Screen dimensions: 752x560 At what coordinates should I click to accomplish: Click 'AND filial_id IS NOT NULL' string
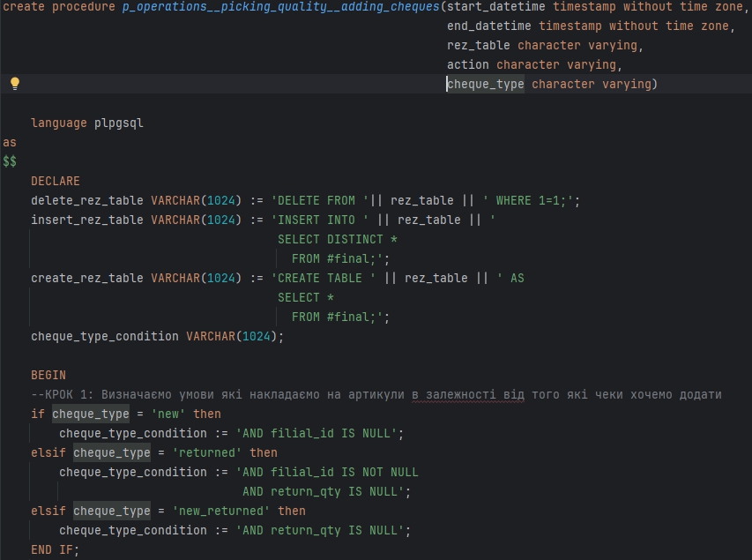pyautogui.click(x=327, y=472)
